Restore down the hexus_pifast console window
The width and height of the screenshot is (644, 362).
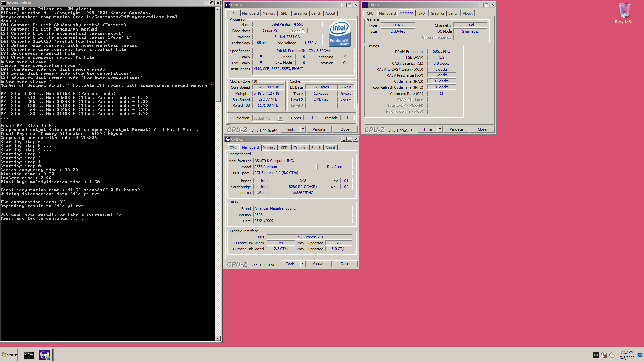pos(212,3)
